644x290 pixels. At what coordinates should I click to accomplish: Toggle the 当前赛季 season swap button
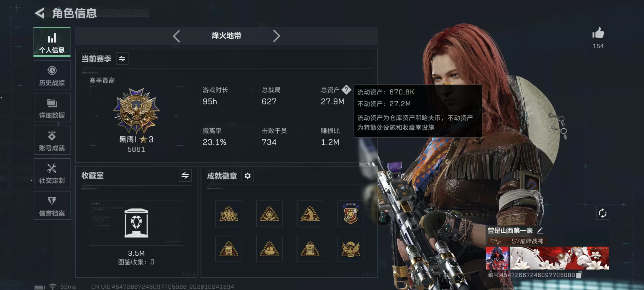coord(122,58)
